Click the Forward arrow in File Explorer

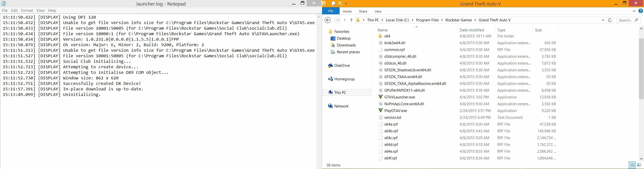click(x=337, y=20)
